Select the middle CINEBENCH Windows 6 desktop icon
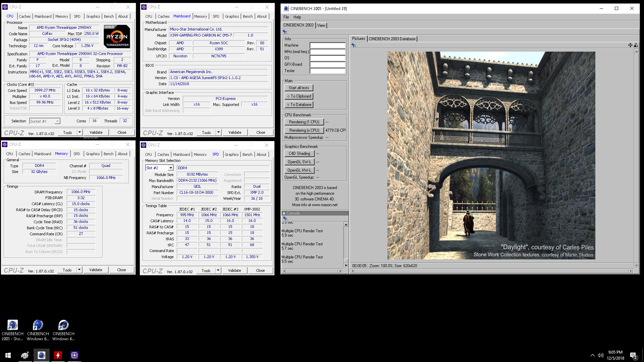This screenshot has height=362, width=644. point(38,330)
